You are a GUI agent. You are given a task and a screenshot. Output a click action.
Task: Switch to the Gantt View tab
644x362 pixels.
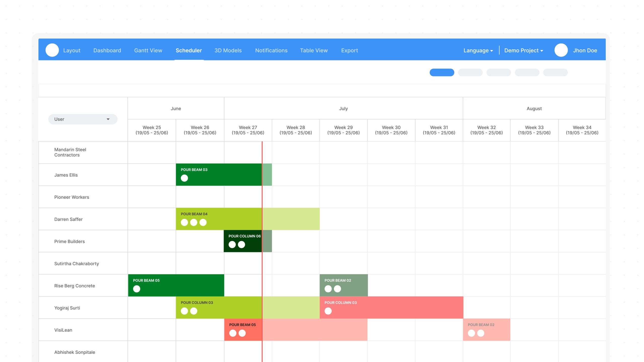click(x=148, y=50)
